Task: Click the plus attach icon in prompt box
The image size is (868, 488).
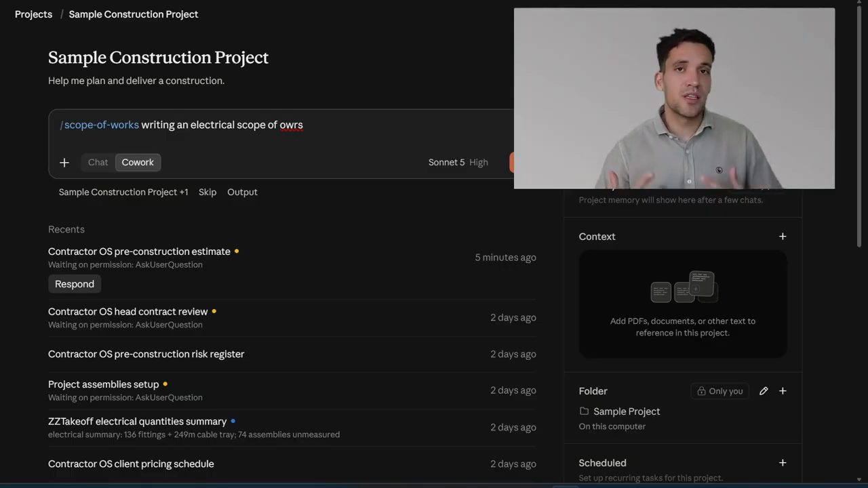Action: coord(64,163)
